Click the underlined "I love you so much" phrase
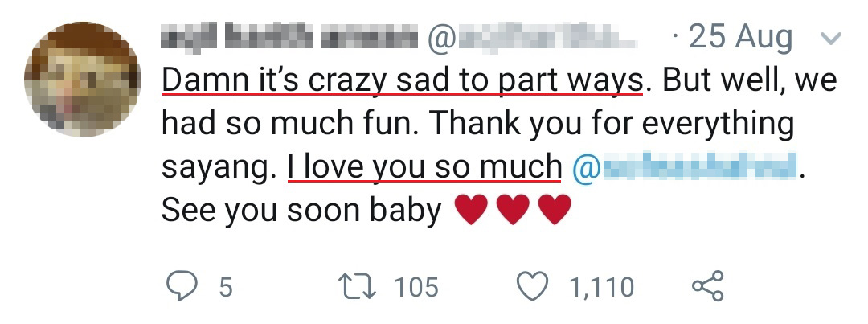The height and width of the screenshot is (324, 868). tap(424, 166)
